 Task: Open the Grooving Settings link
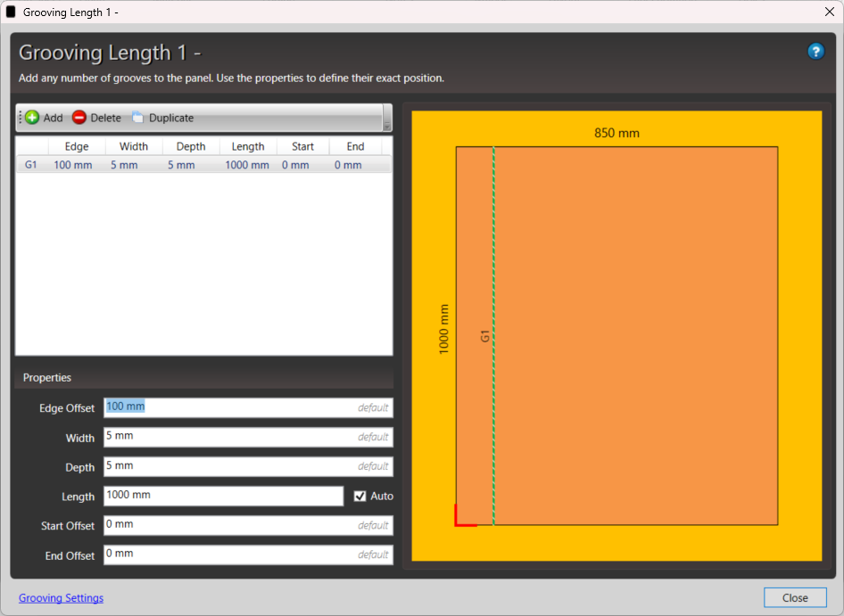click(61, 598)
